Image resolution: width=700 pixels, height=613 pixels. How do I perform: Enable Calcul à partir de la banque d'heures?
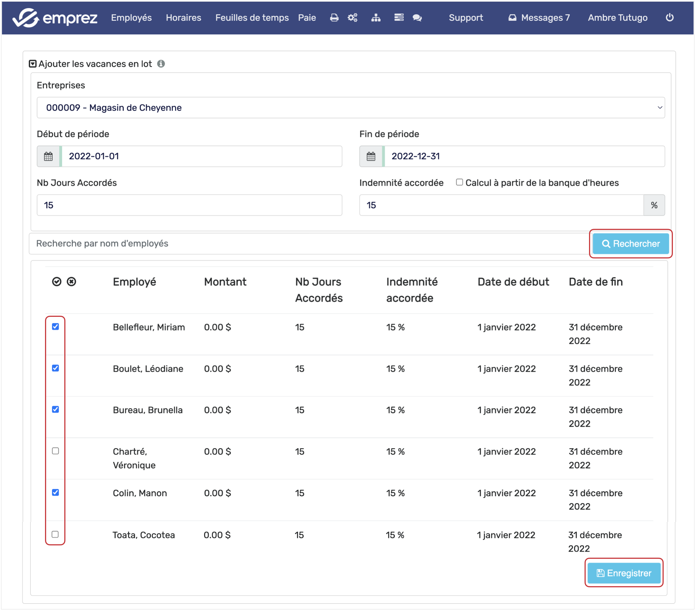[459, 182]
